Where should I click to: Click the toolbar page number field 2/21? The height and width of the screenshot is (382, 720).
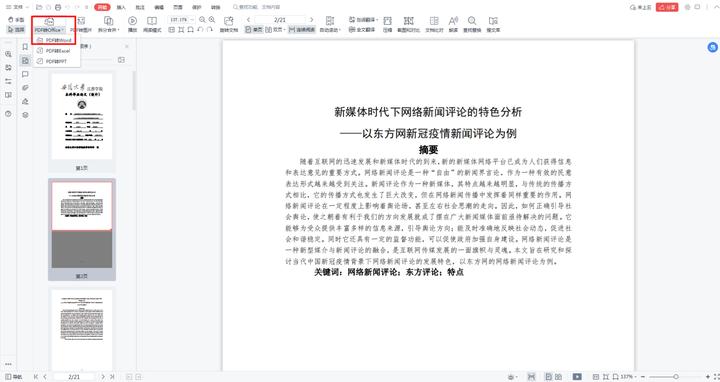[x=280, y=20]
